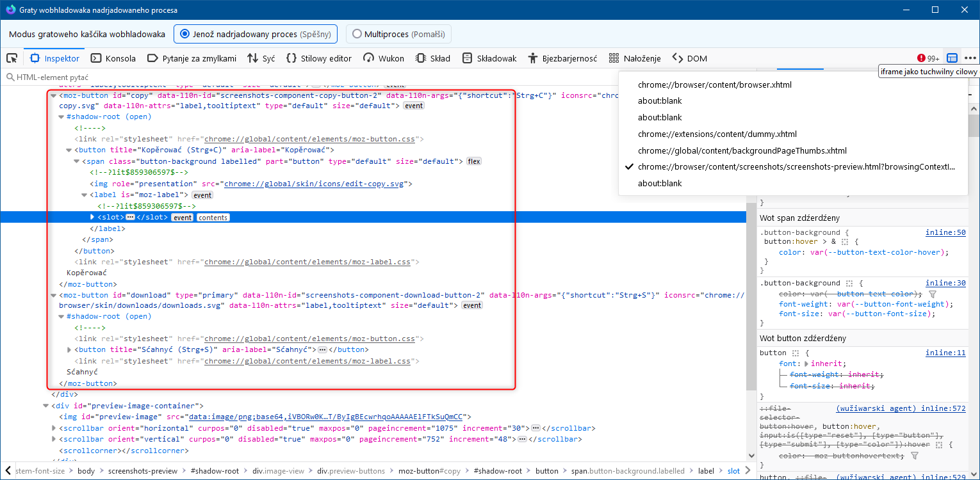This screenshot has width=980, height=480.
Task: Select the Jenož nadrjadowany proces radio option
Action: point(185,34)
